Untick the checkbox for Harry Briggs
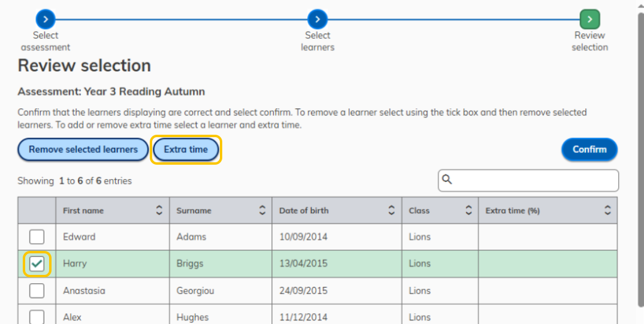The image size is (644, 324). click(37, 264)
